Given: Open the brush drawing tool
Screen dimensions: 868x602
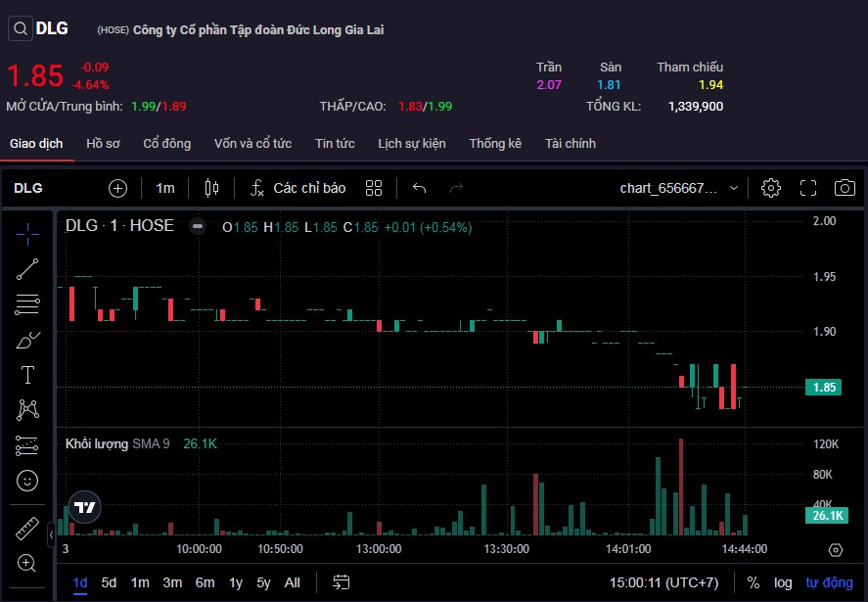Looking at the screenshot, I should [x=27, y=340].
